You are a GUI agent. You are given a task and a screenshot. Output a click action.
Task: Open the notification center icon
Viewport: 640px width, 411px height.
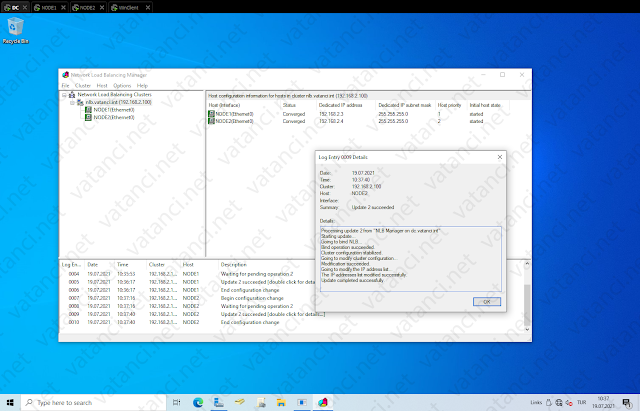point(627,403)
